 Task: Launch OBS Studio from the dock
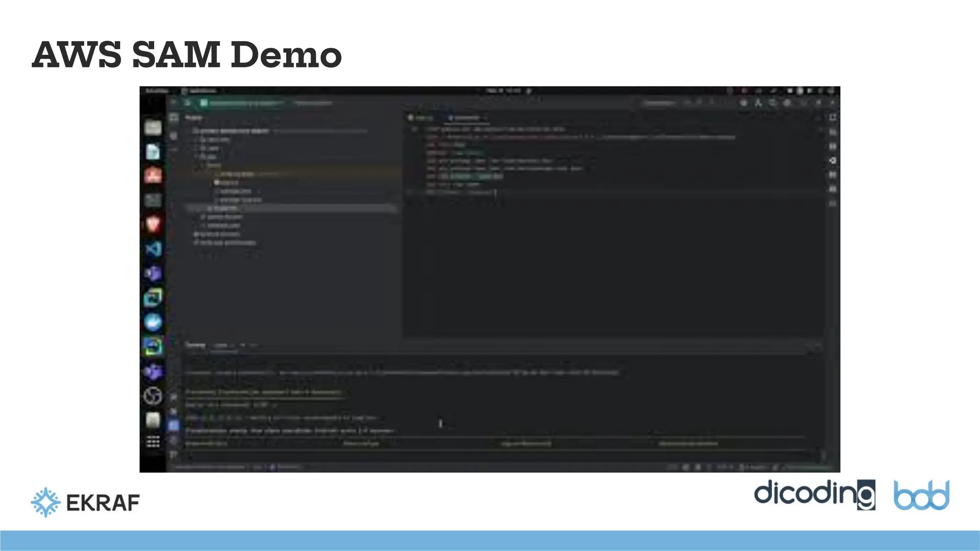pos(153,396)
